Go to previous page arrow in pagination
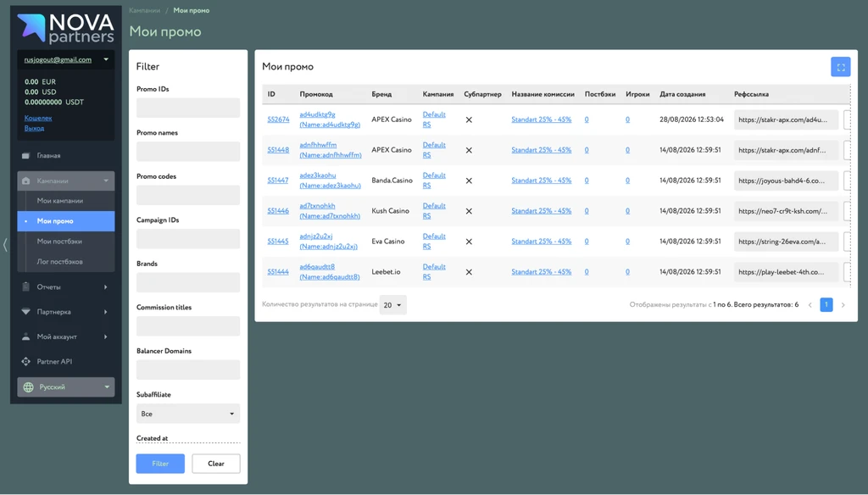The width and height of the screenshot is (868, 495). (x=810, y=305)
